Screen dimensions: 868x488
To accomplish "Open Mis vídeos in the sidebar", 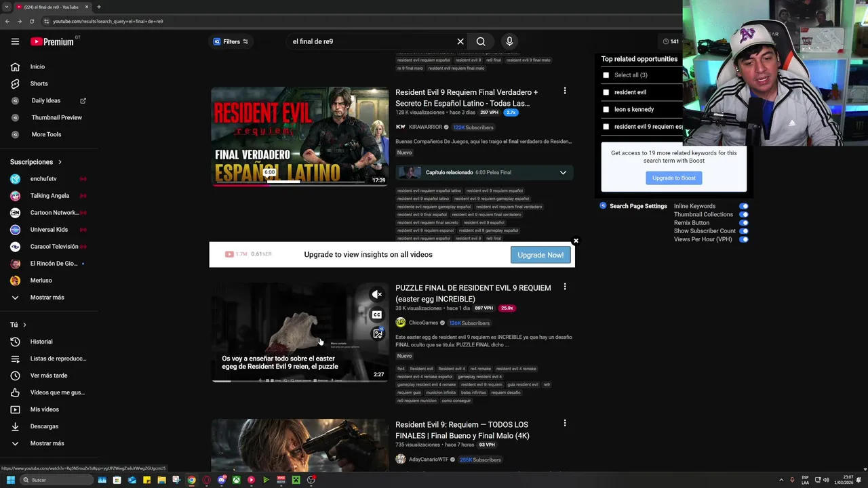I will 45,409.
